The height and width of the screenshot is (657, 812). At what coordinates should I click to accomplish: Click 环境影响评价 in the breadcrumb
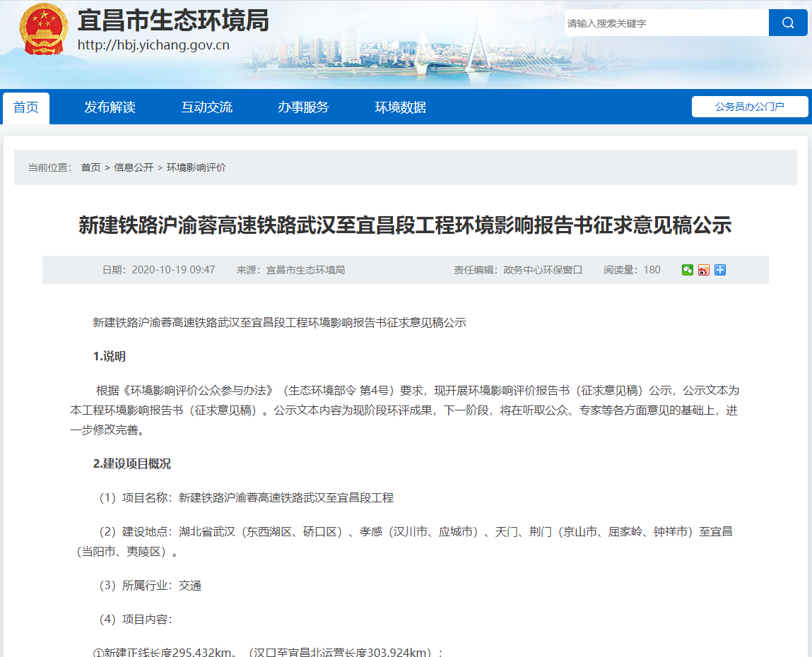pos(196,167)
